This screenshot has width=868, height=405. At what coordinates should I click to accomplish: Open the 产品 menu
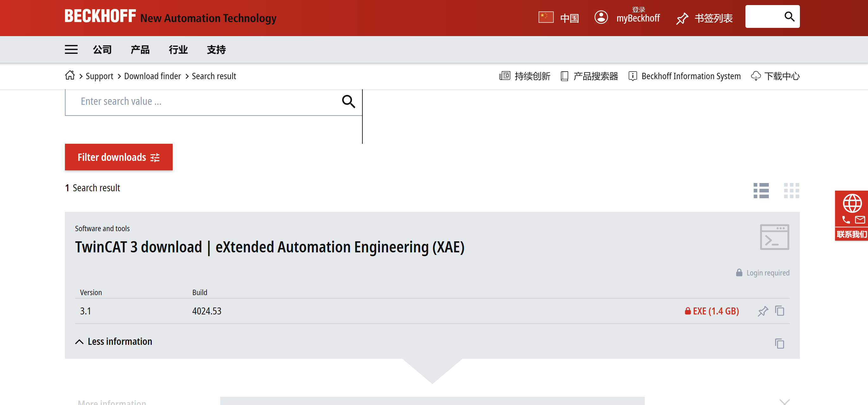pyautogui.click(x=140, y=50)
